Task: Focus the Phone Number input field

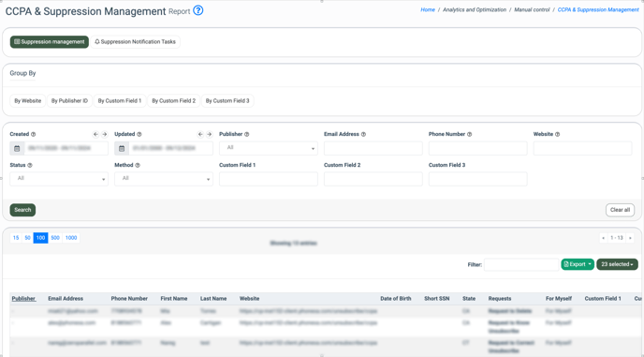Action: (x=477, y=148)
